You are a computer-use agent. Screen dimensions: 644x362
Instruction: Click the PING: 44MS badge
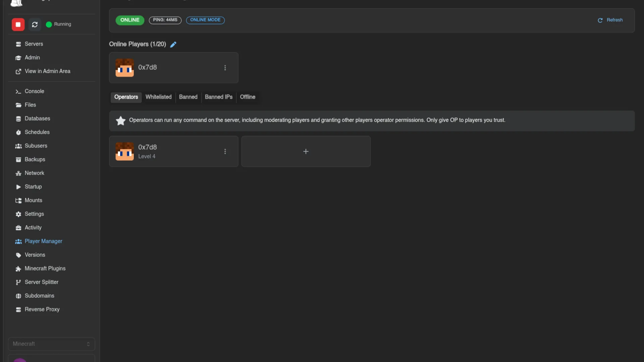(165, 20)
